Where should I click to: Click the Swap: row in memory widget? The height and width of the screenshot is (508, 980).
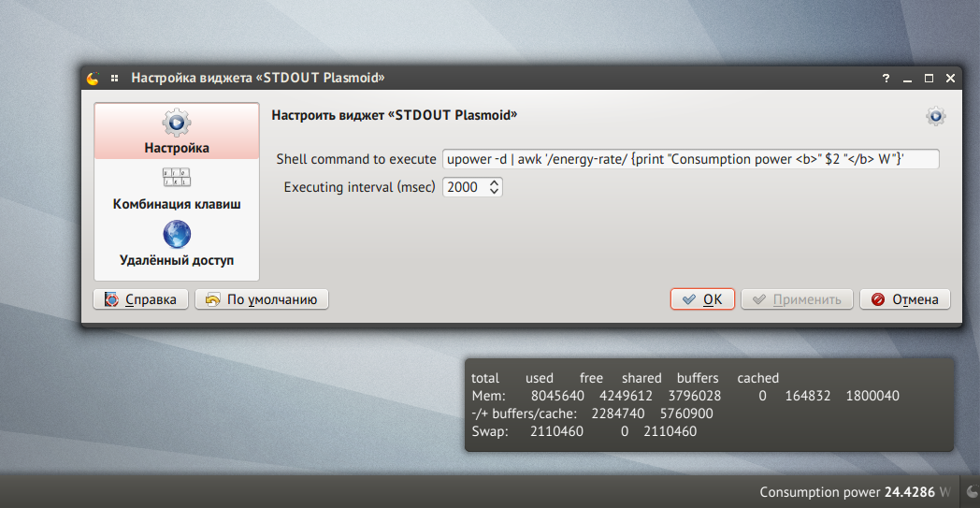pyautogui.click(x=584, y=431)
